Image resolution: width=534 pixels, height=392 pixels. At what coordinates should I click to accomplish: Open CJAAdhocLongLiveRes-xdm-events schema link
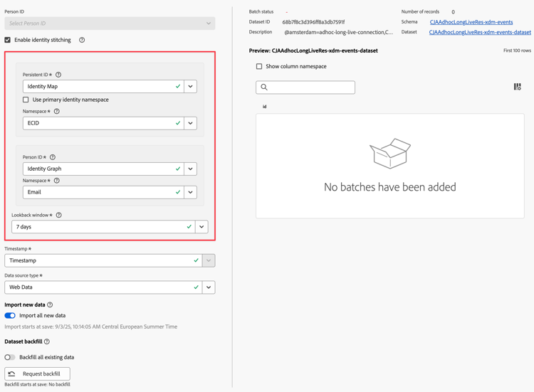(471, 22)
